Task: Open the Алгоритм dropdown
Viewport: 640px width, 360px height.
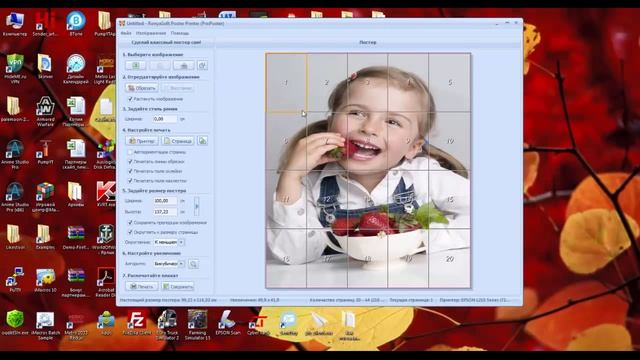Action: click(x=169, y=264)
